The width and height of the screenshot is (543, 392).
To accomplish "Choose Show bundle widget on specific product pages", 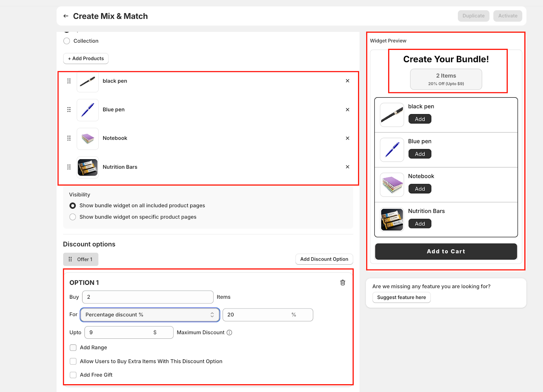I will tap(73, 217).
